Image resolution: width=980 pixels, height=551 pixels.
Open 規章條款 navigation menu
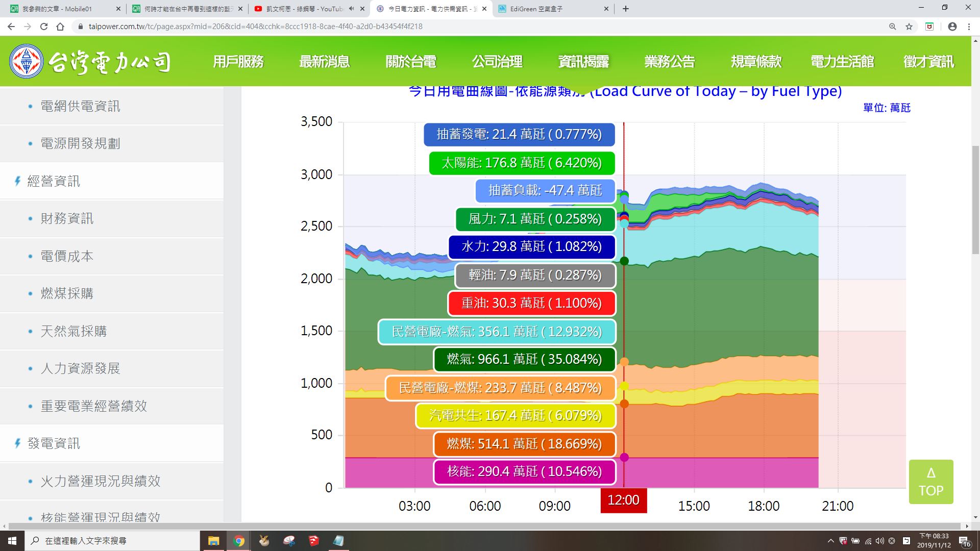(756, 62)
